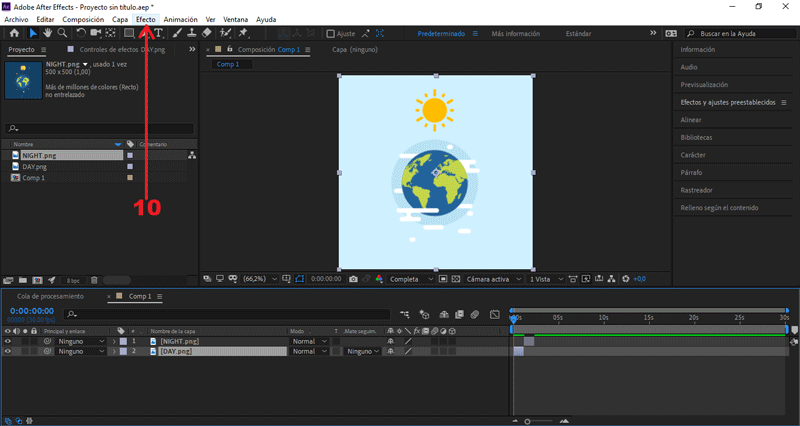800x426 pixels.
Task: Open the zoom level (66,2%) dropdown
Action: point(260,279)
